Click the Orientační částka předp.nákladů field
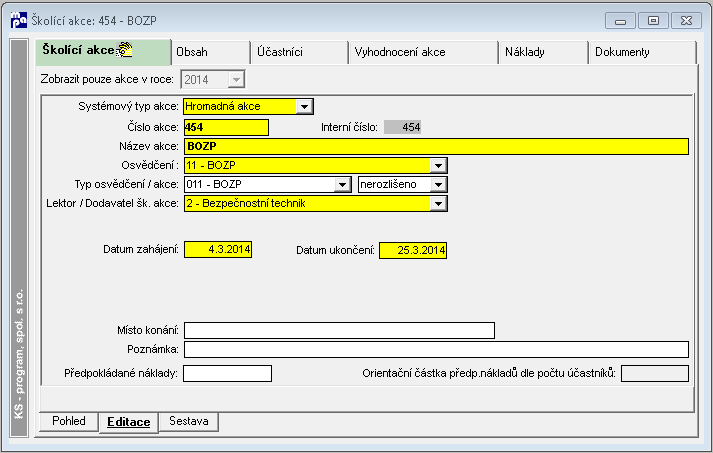 point(655,373)
